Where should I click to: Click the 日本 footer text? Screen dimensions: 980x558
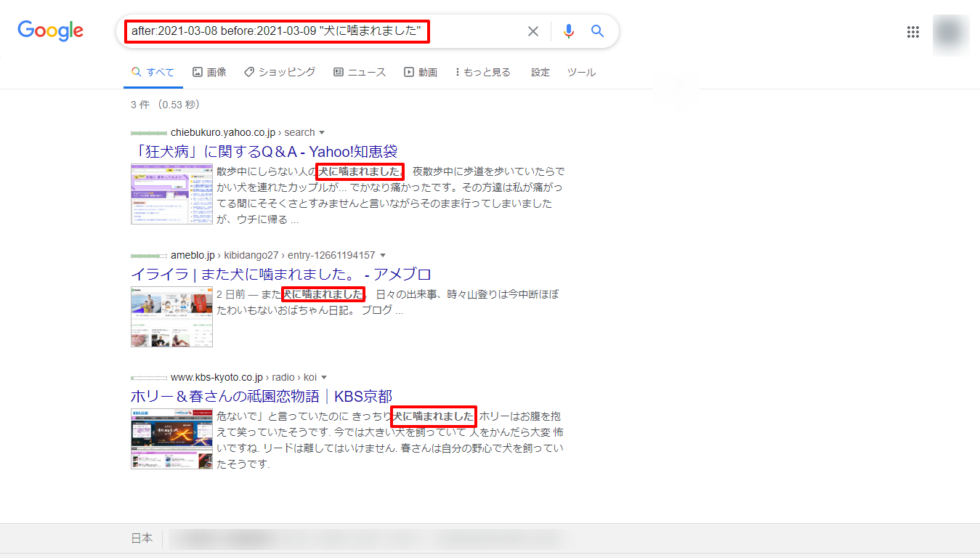pyautogui.click(x=142, y=538)
